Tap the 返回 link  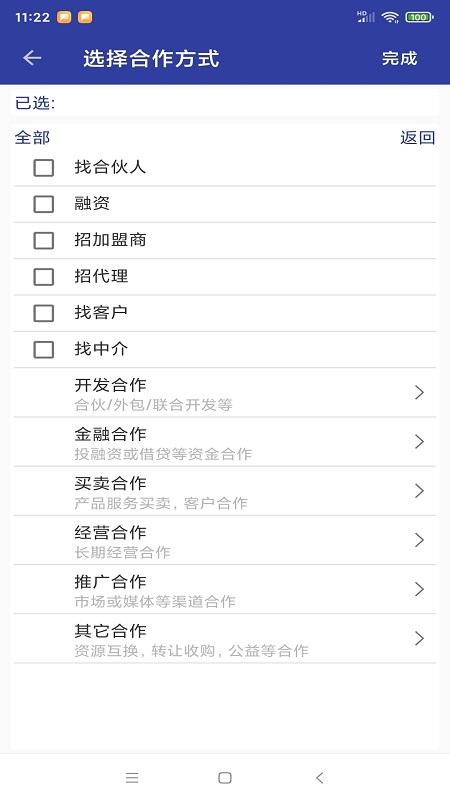coord(417,138)
